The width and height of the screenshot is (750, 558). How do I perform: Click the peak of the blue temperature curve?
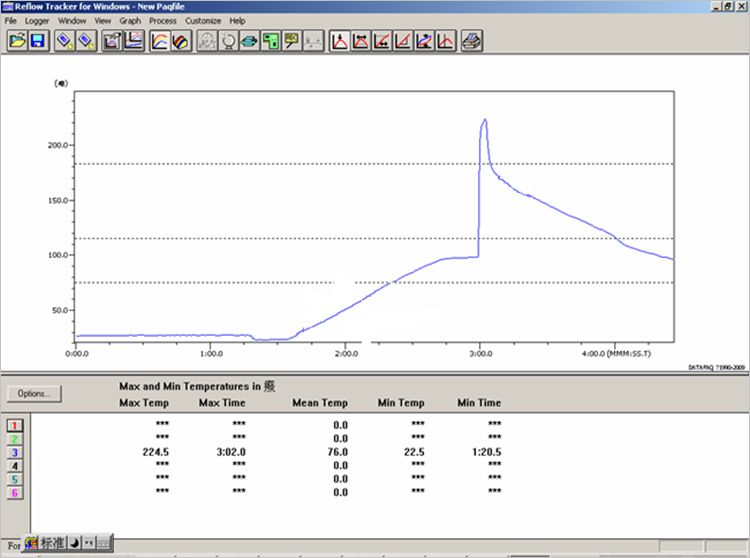tap(485, 120)
